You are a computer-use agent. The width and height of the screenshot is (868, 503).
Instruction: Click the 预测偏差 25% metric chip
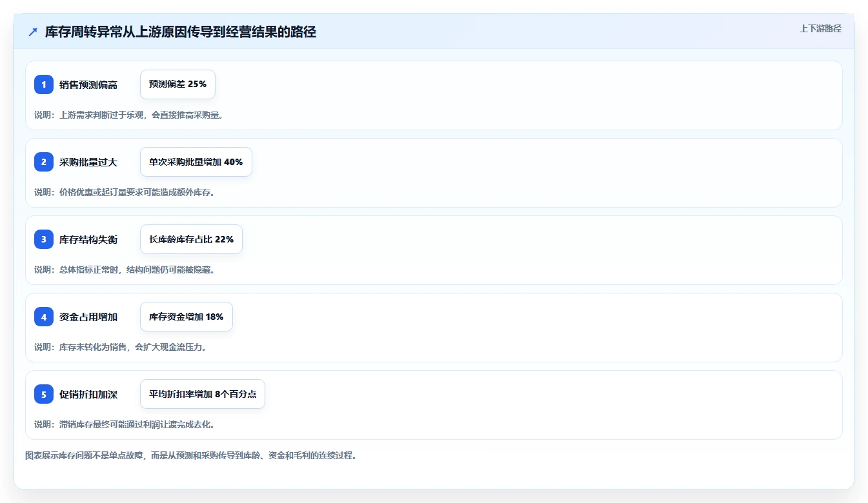click(177, 84)
